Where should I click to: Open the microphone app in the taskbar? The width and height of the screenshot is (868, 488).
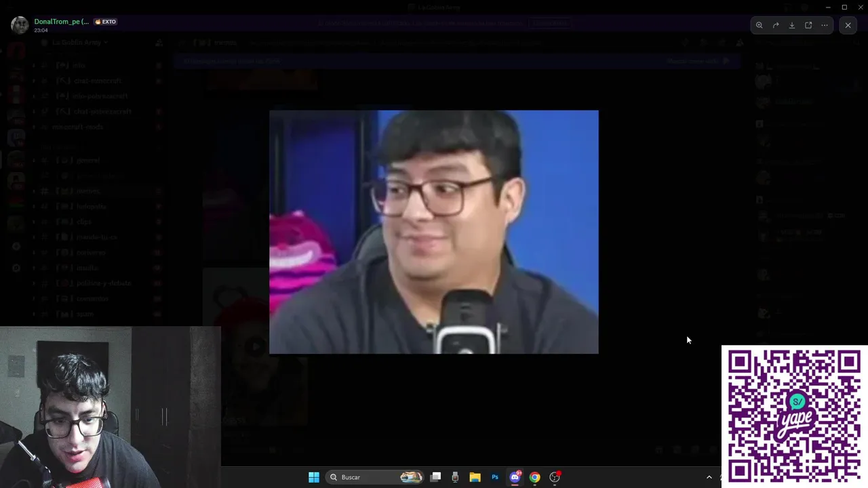point(455,477)
